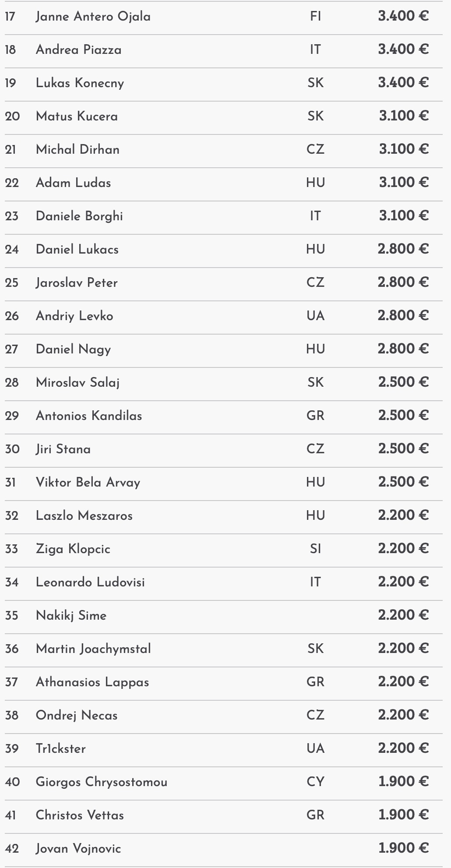This screenshot has width=451, height=868.
Task: Select the player named Tr1ckster
Action: [61, 748]
